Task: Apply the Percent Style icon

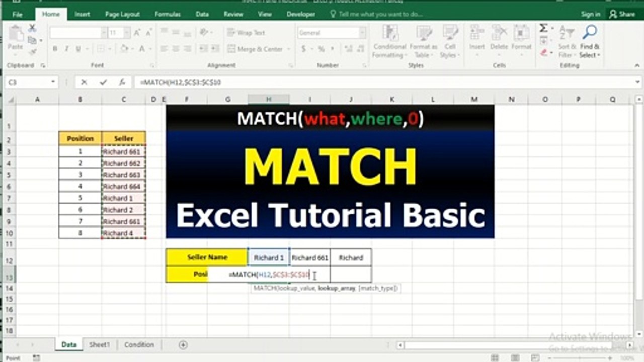Action: [320, 49]
